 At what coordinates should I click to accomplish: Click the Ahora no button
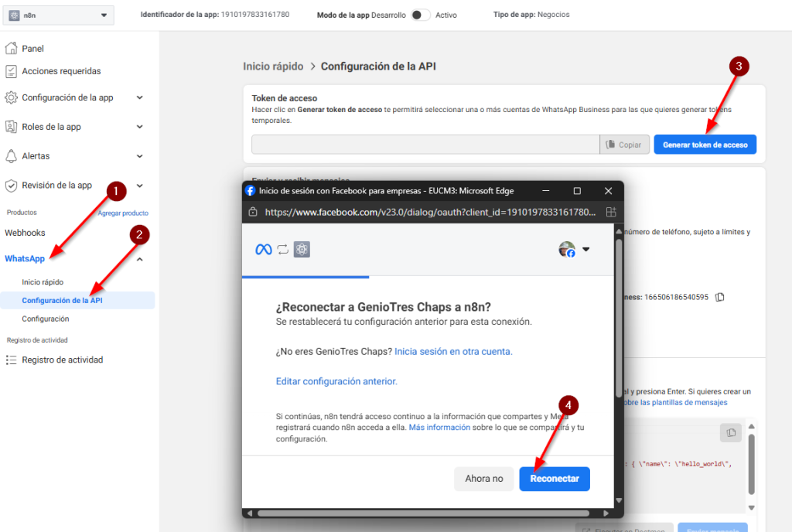(x=484, y=479)
